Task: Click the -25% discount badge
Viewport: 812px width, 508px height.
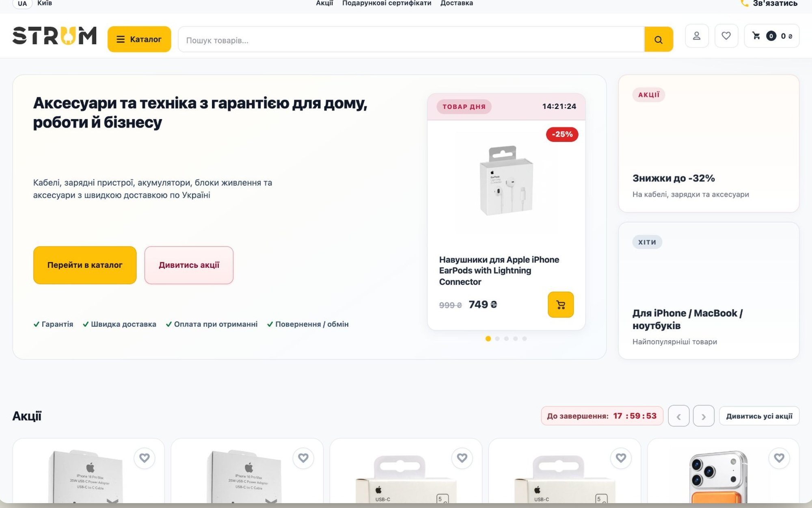Action: coord(562,134)
